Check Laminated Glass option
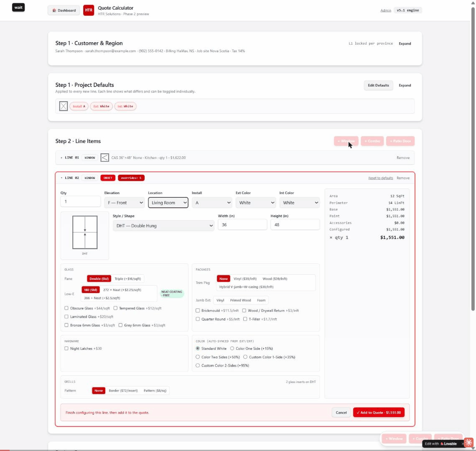 pyautogui.click(x=66, y=316)
